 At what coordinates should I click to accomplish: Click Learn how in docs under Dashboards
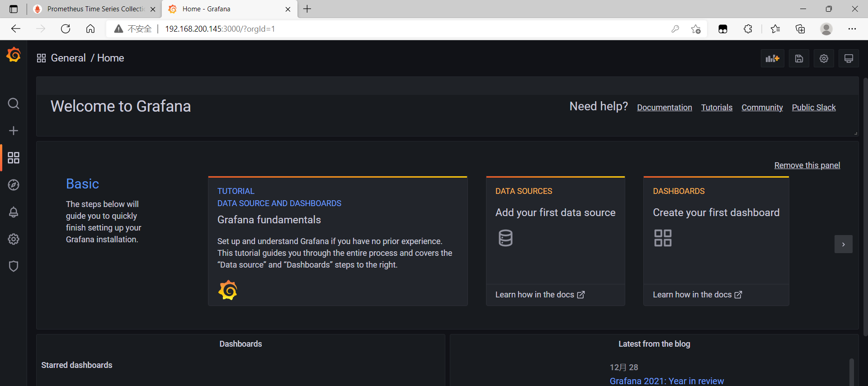click(x=698, y=295)
